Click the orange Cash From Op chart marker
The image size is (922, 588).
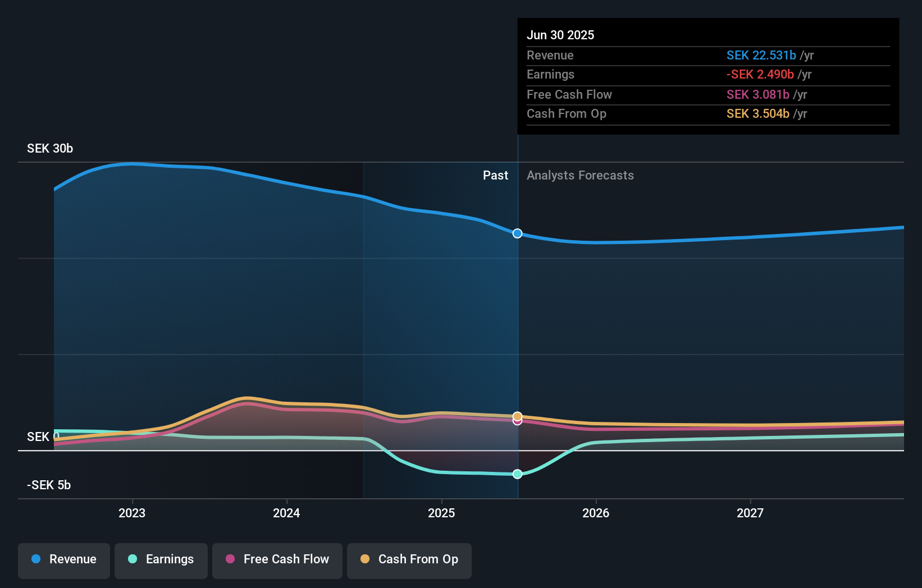tap(517, 416)
